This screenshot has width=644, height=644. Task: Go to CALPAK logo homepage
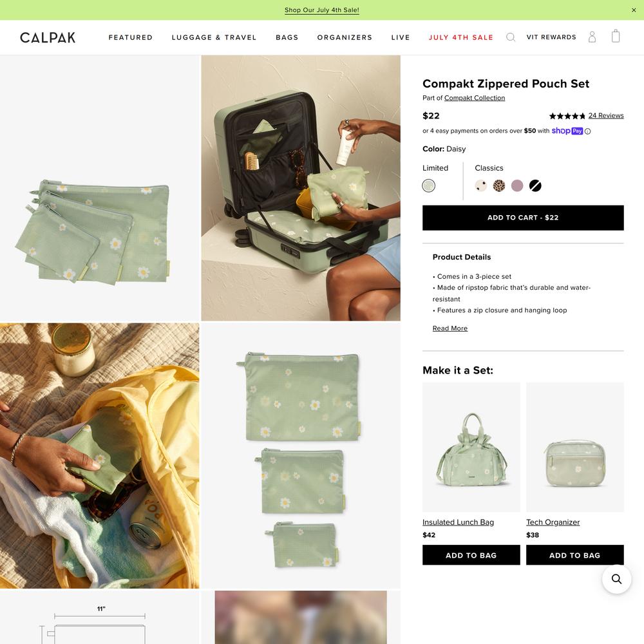(x=48, y=37)
